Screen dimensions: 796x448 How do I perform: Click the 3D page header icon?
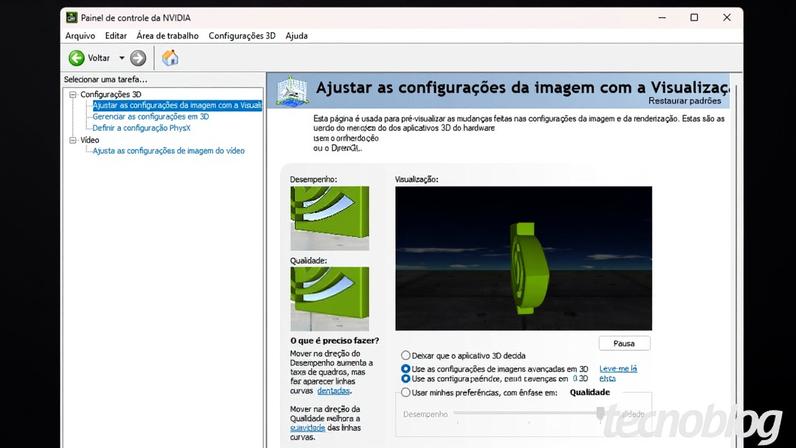click(x=292, y=91)
